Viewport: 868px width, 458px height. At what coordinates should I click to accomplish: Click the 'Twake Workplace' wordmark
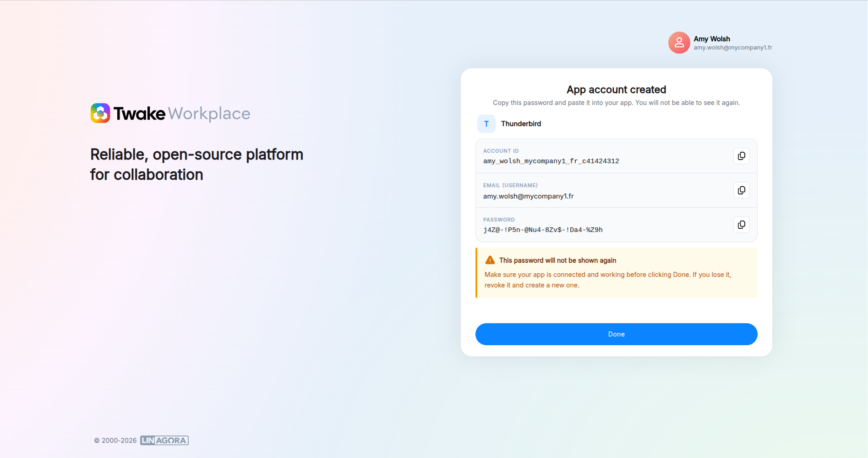click(182, 113)
